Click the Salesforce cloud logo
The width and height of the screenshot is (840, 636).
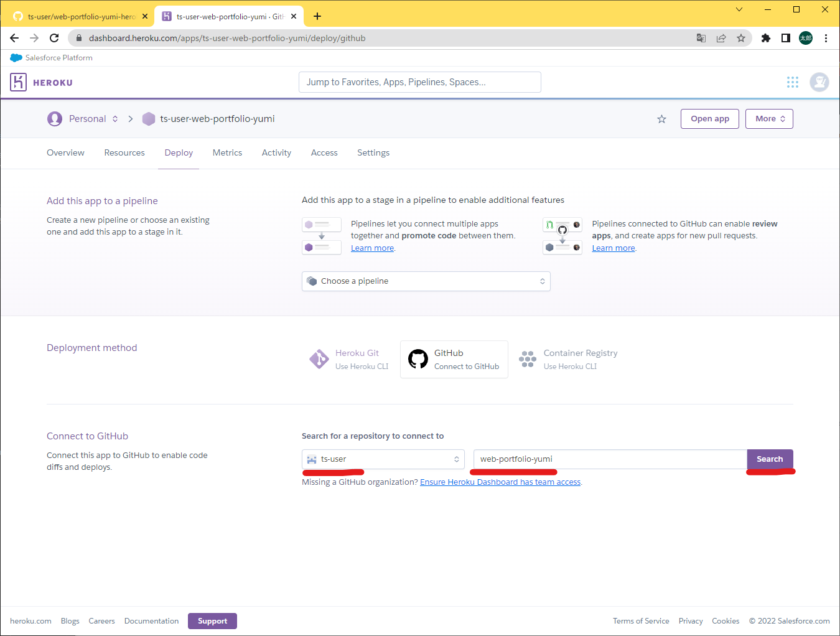[16, 58]
